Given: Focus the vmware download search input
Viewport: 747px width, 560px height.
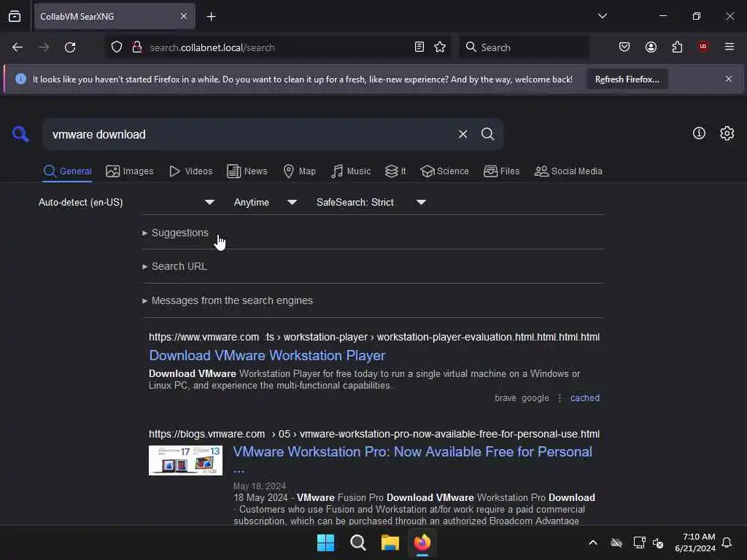Looking at the screenshot, I should 250,134.
